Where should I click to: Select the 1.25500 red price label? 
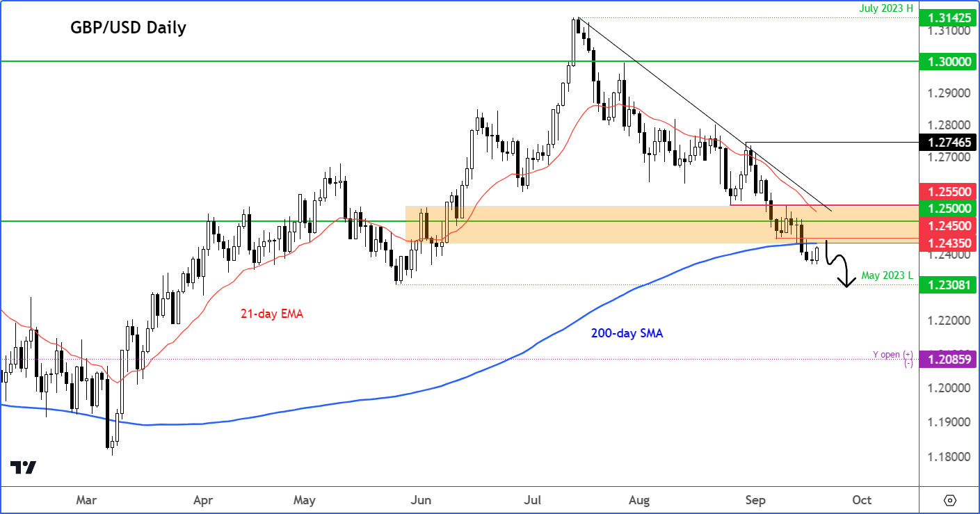click(x=949, y=191)
